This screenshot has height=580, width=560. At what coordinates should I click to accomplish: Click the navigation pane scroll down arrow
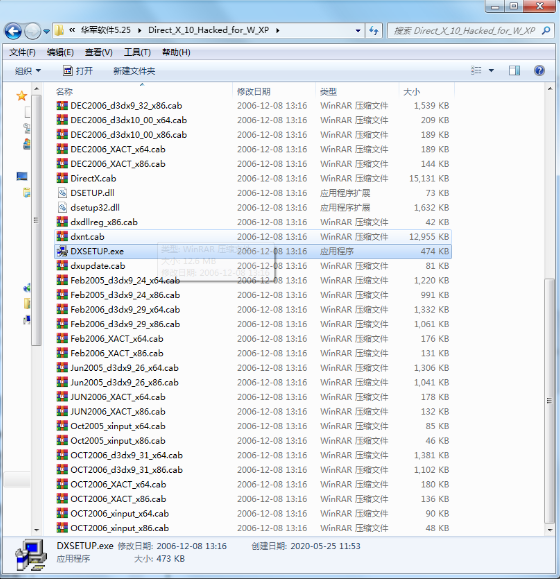[x=36, y=530]
